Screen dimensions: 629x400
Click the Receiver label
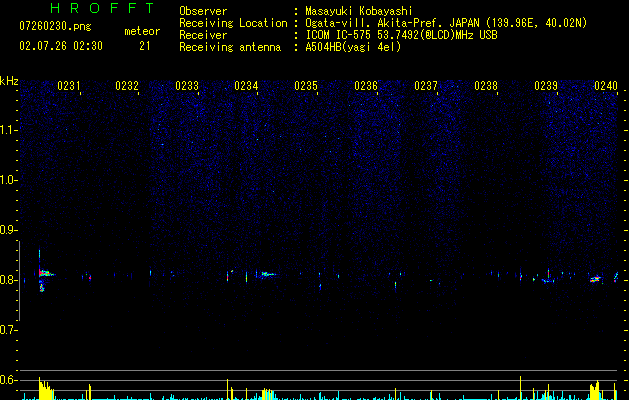[203, 35]
